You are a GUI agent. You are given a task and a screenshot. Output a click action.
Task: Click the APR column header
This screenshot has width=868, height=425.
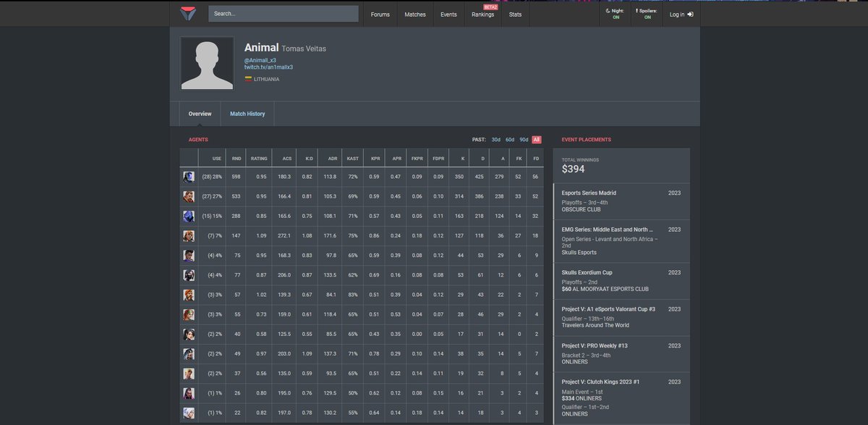[396, 158]
